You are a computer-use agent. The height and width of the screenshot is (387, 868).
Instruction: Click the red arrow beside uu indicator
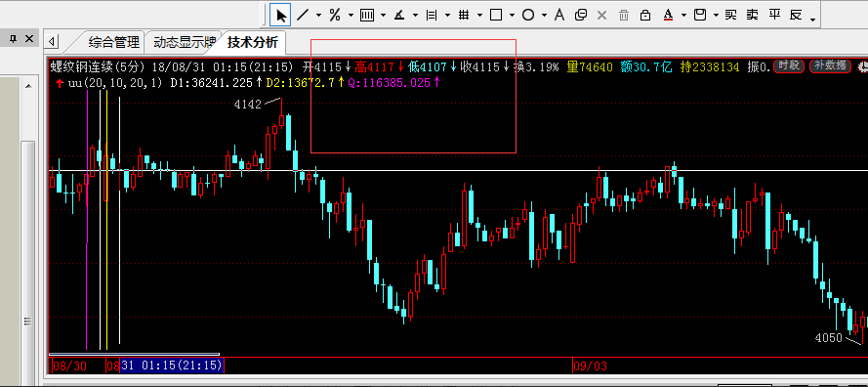(59, 83)
